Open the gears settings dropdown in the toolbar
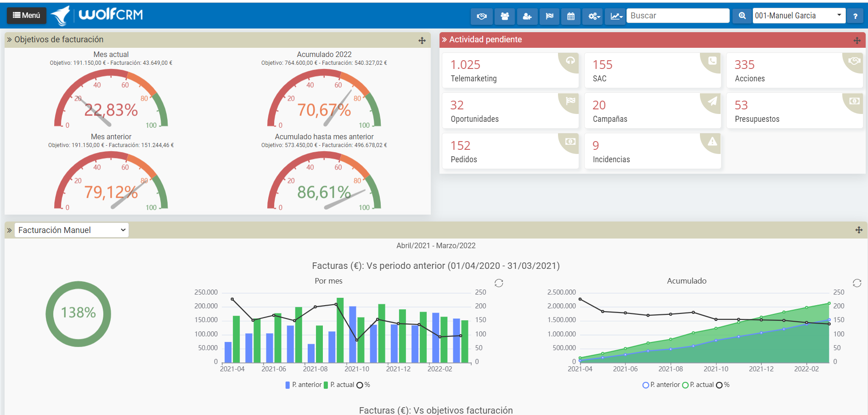 pos(592,16)
